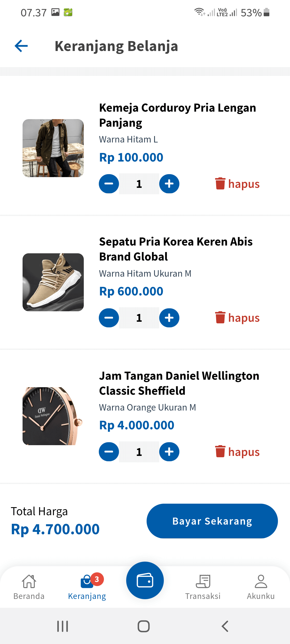Increase quantity of Daniel Wellington watch
The height and width of the screenshot is (644, 290).
point(169,452)
